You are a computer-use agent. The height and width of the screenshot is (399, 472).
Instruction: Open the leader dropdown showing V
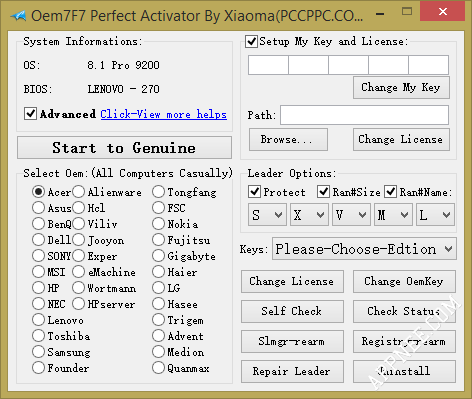pos(351,215)
